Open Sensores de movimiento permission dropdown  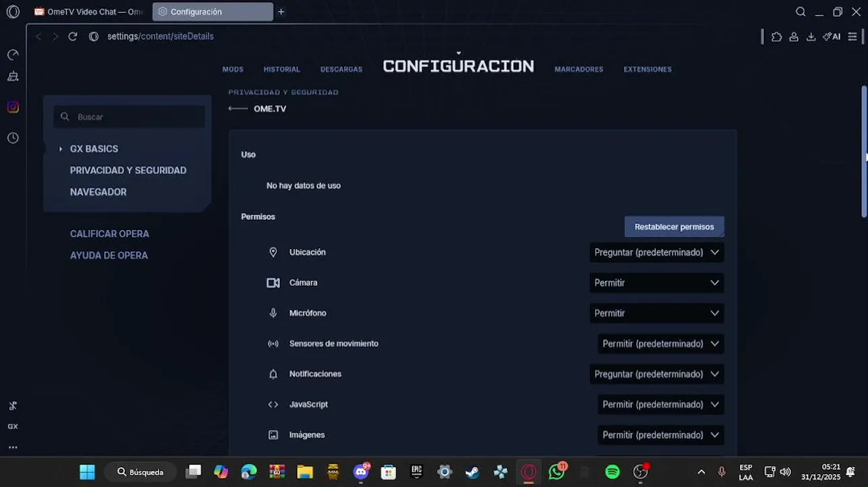coord(660,344)
